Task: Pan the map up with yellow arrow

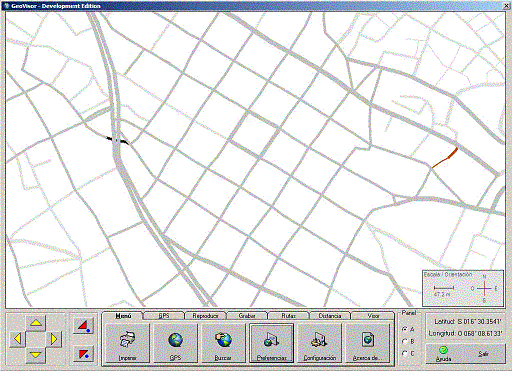Action: coord(36,323)
